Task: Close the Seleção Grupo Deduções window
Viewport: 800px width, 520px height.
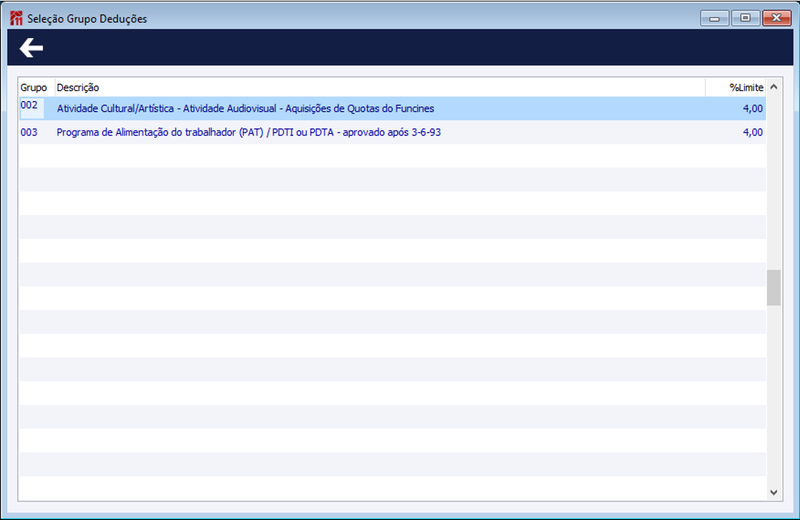Action: pyautogui.click(x=777, y=18)
